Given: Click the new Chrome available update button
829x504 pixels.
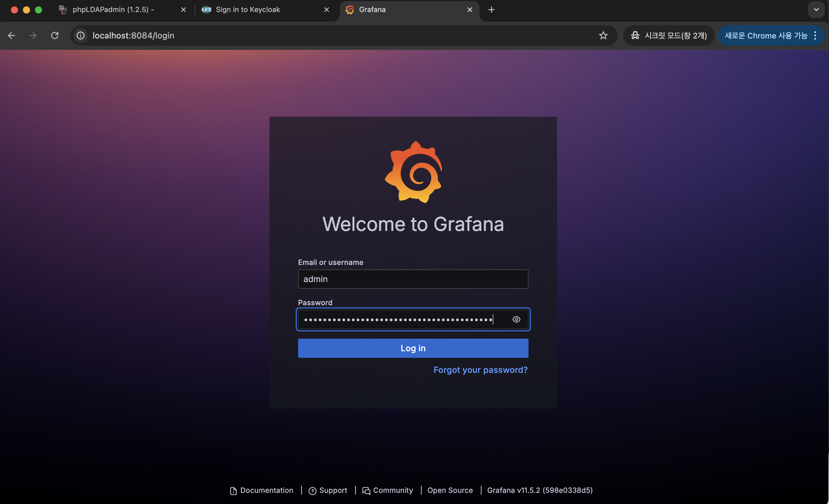Looking at the screenshot, I should click(766, 35).
